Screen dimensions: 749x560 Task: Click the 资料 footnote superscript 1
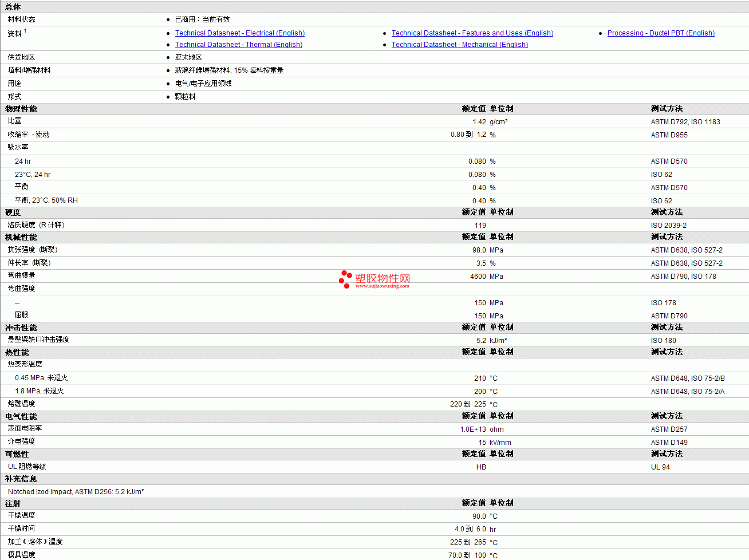pyautogui.click(x=25, y=31)
